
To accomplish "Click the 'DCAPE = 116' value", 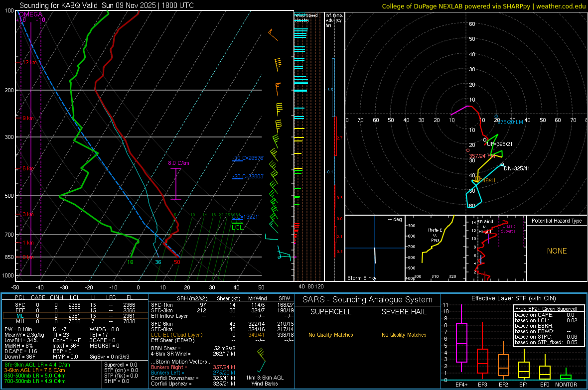I will [20, 351].
